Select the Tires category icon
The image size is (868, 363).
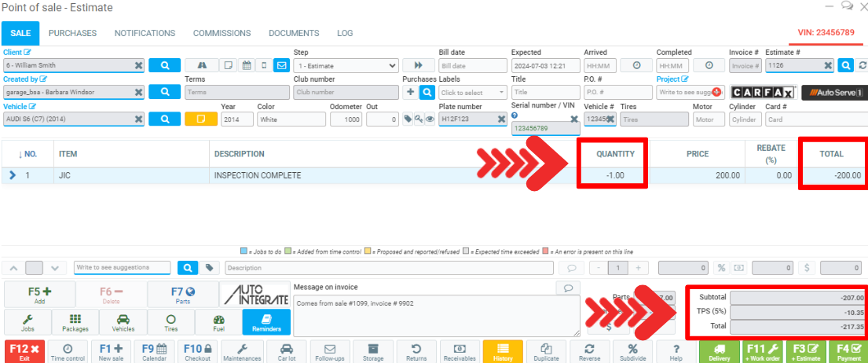170,323
